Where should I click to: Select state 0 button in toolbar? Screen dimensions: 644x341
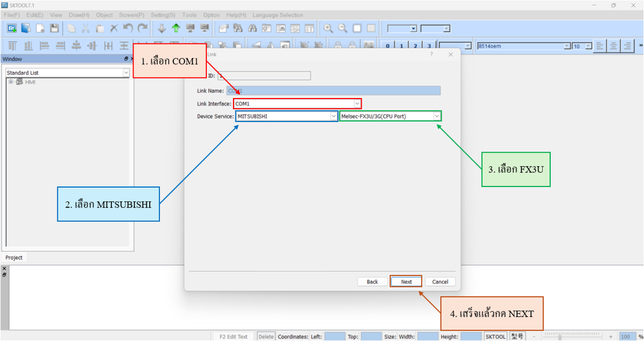(x=387, y=46)
